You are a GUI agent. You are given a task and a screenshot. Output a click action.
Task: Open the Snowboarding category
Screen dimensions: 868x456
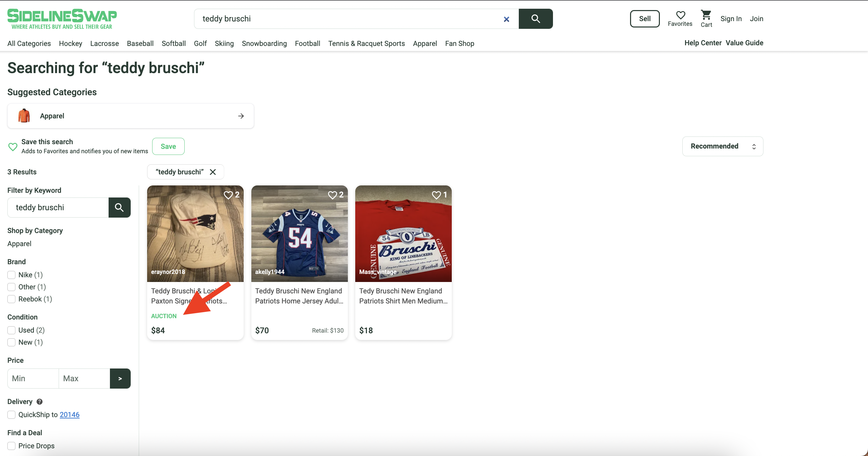(264, 44)
